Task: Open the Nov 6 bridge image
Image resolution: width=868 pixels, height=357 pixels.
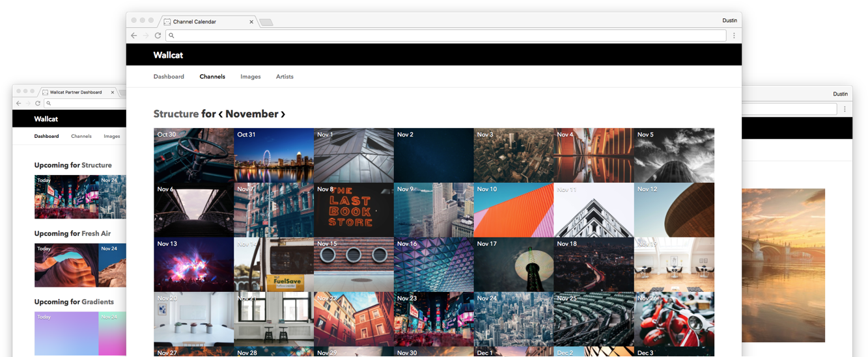Action: tap(193, 210)
